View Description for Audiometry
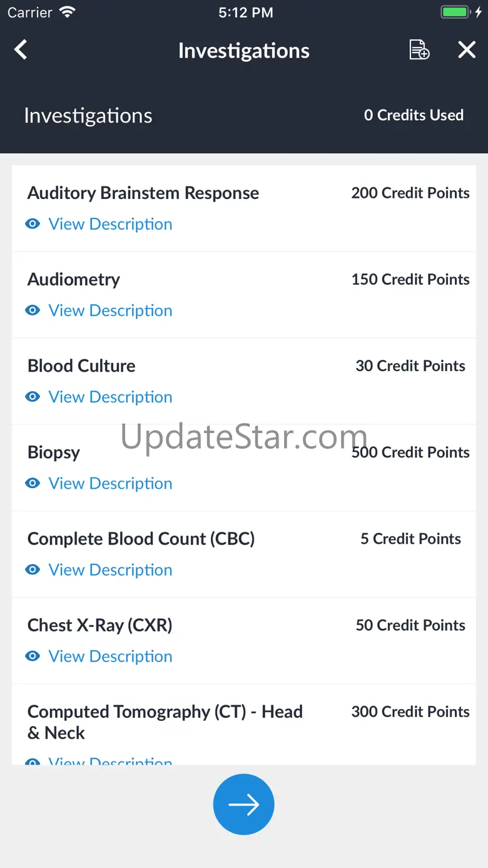The width and height of the screenshot is (488, 868). point(110,310)
